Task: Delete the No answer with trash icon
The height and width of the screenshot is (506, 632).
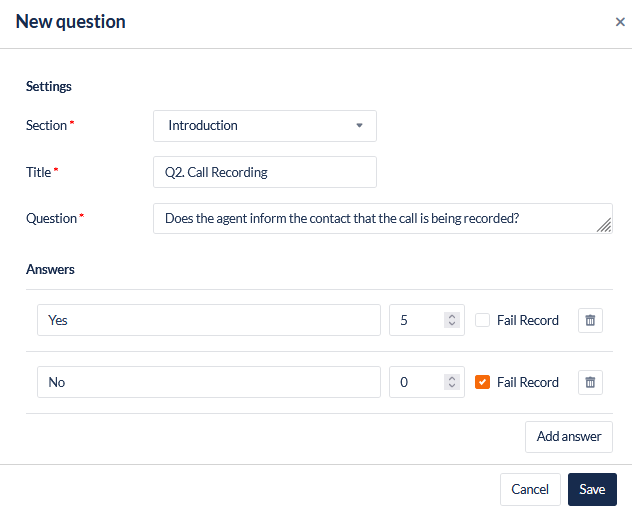Action: point(590,382)
